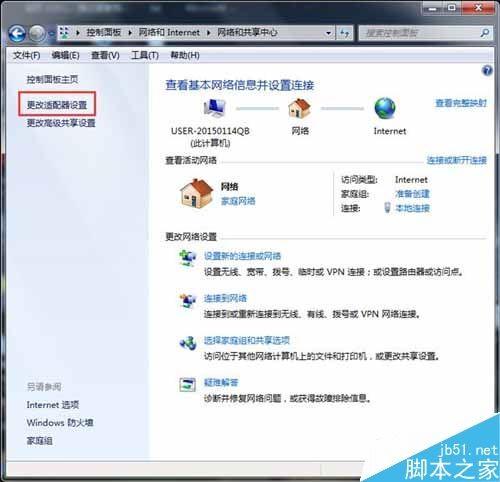Click the 疑难解答 troubleshooter icon
Screen dimensions: 500x482
pyautogui.click(x=187, y=385)
